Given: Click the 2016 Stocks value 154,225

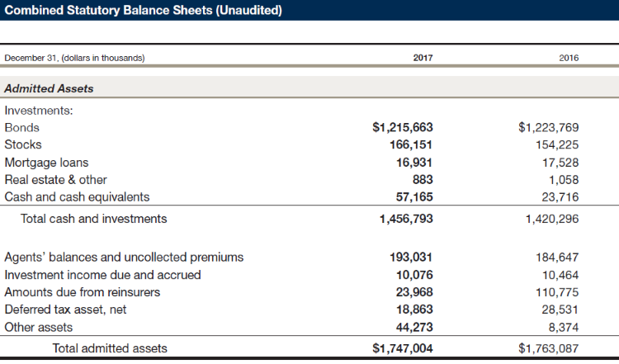Looking at the screenshot, I should [x=557, y=144].
